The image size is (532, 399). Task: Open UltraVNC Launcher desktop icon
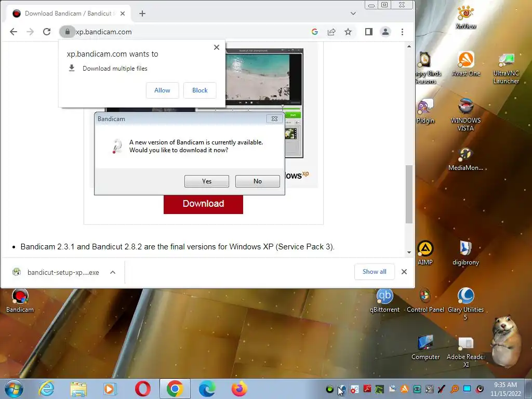(506, 68)
